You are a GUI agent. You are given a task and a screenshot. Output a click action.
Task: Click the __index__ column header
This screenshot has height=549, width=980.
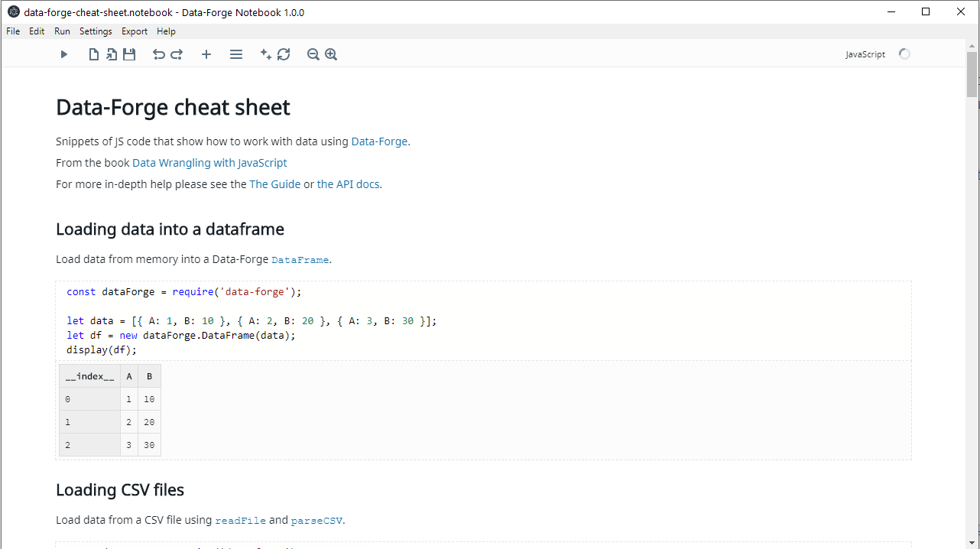[x=89, y=376]
